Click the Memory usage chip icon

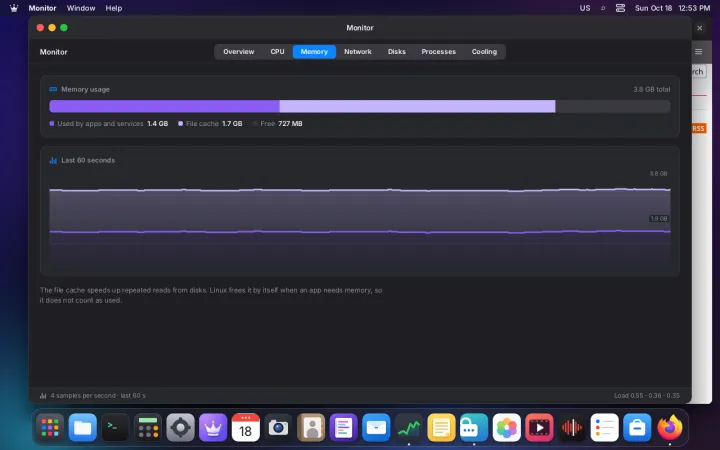pos(53,90)
